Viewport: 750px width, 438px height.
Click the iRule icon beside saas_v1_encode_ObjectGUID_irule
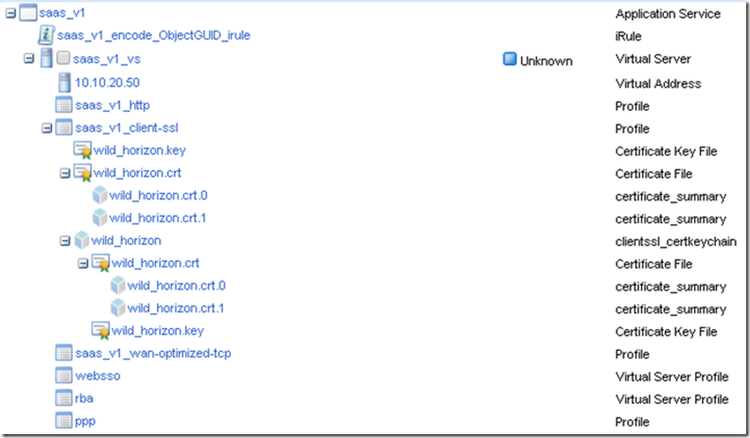pos(46,35)
